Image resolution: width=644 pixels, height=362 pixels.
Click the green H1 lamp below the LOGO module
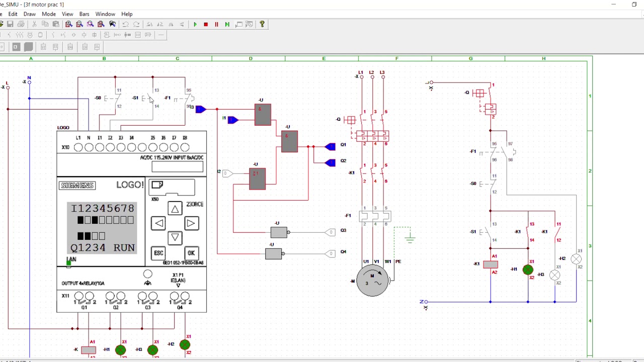point(121,350)
